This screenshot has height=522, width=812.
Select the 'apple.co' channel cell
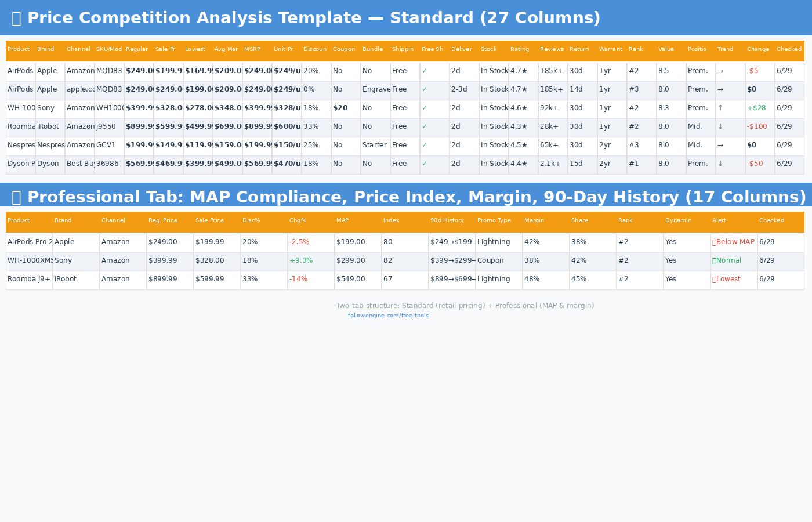pyautogui.click(x=79, y=90)
